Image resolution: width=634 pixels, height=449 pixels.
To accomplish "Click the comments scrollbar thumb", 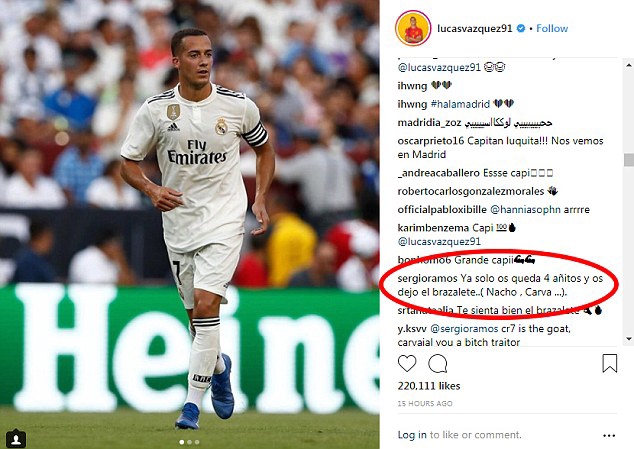I will tap(629, 160).
